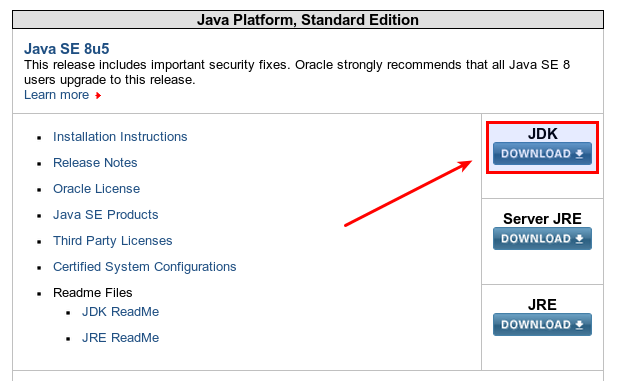
Task: Click the JRE Download button
Action: coord(542,325)
